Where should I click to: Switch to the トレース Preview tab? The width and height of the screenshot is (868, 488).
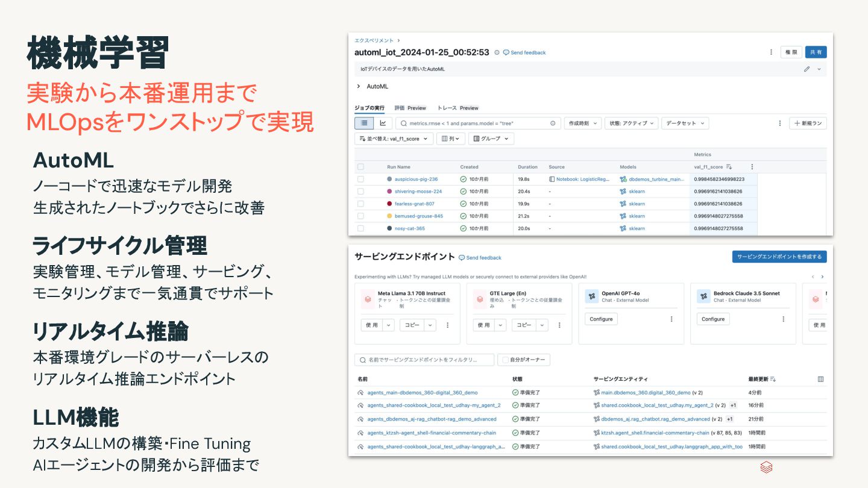pos(458,108)
